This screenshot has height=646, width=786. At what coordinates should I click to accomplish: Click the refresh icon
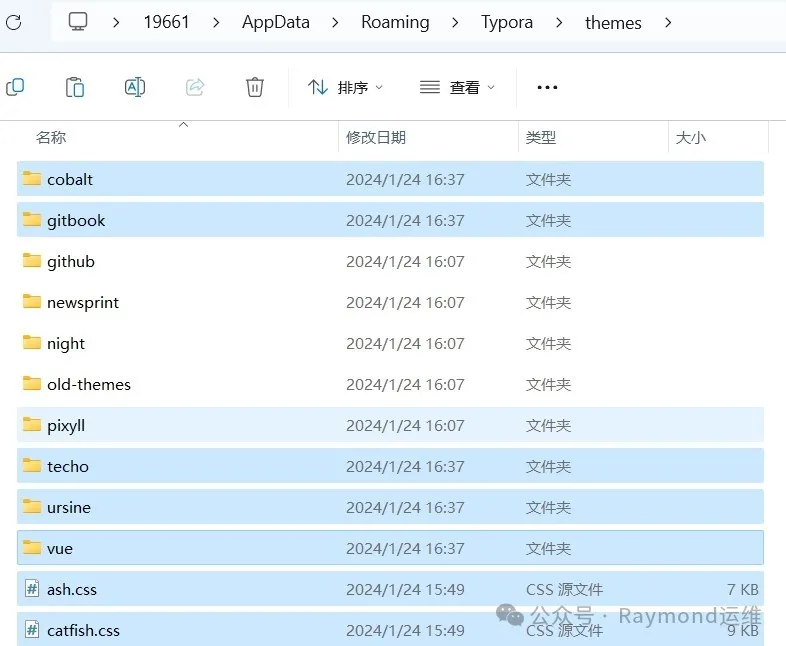(x=14, y=22)
